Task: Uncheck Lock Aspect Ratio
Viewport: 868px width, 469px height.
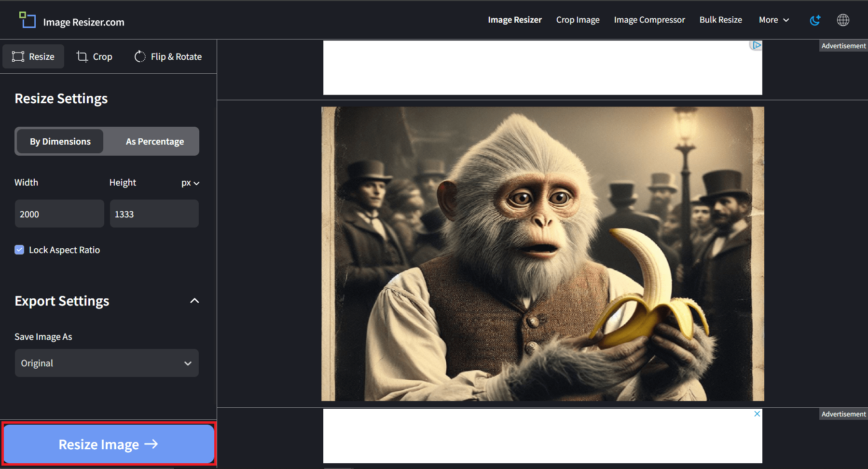Action: pyautogui.click(x=19, y=250)
